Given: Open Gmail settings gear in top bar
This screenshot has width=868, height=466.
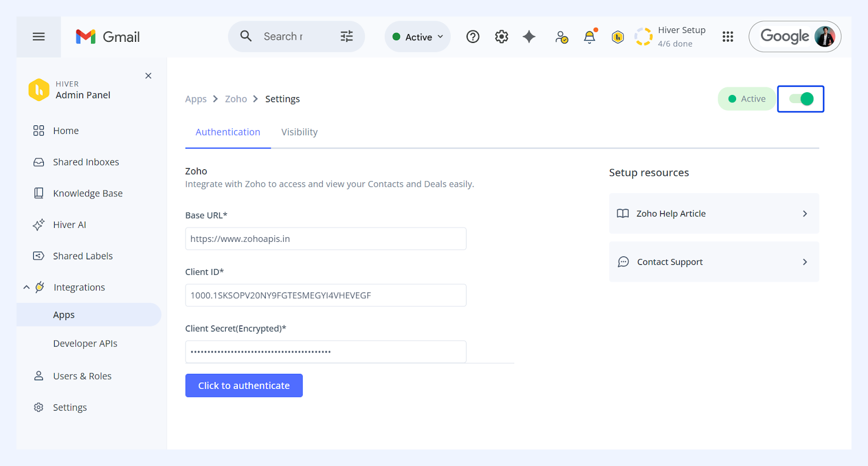Looking at the screenshot, I should coord(502,36).
